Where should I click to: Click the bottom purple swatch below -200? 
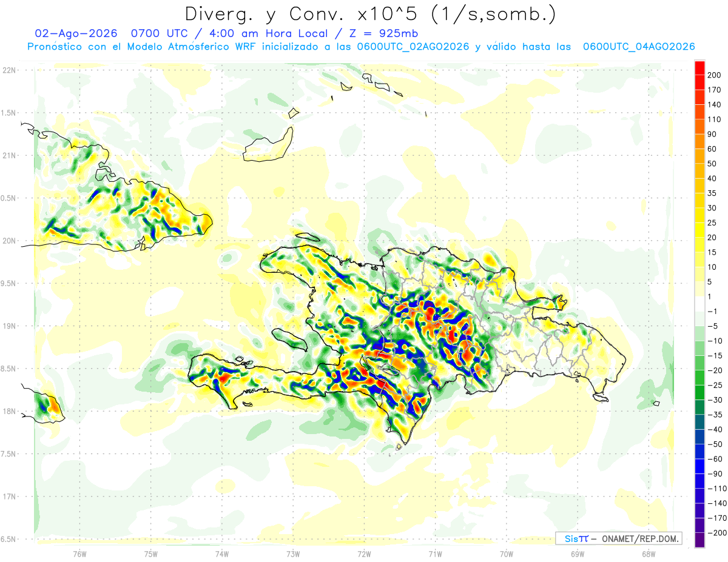(x=699, y=540)
